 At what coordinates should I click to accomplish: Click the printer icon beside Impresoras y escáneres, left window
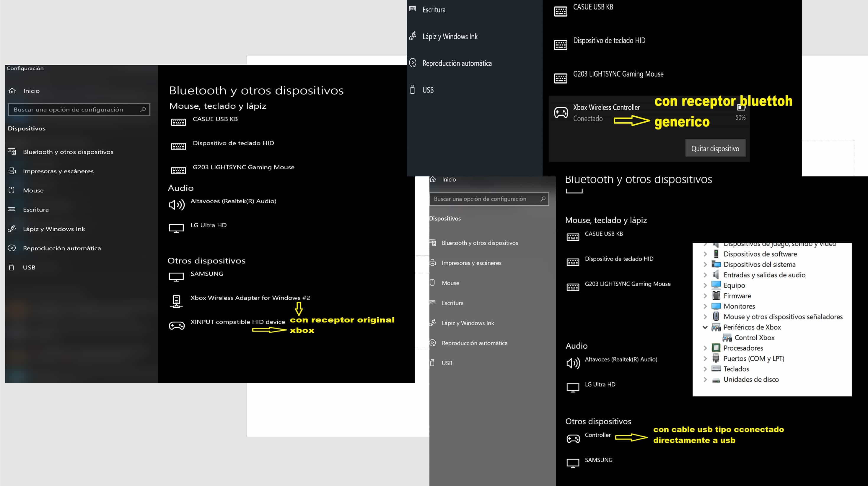[12, 171]
